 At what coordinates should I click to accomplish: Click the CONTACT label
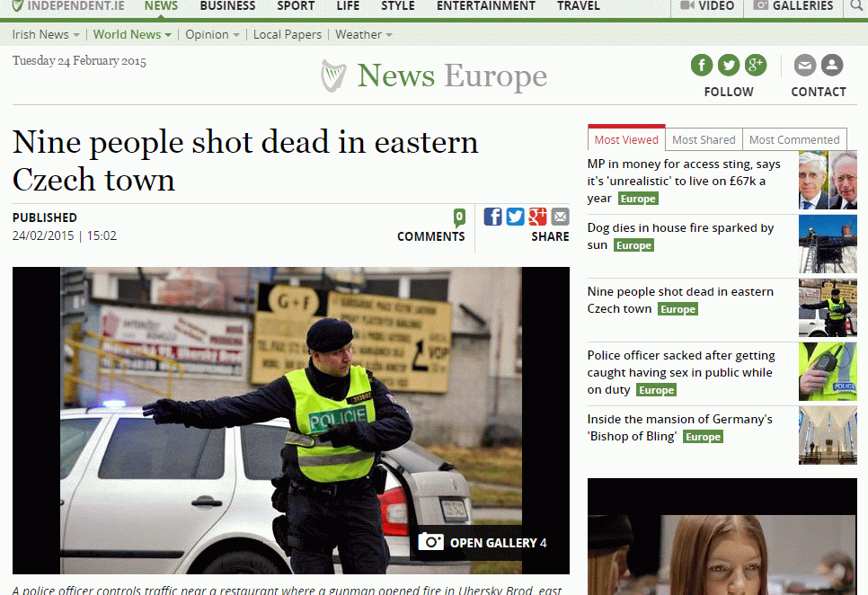point(819,92)
